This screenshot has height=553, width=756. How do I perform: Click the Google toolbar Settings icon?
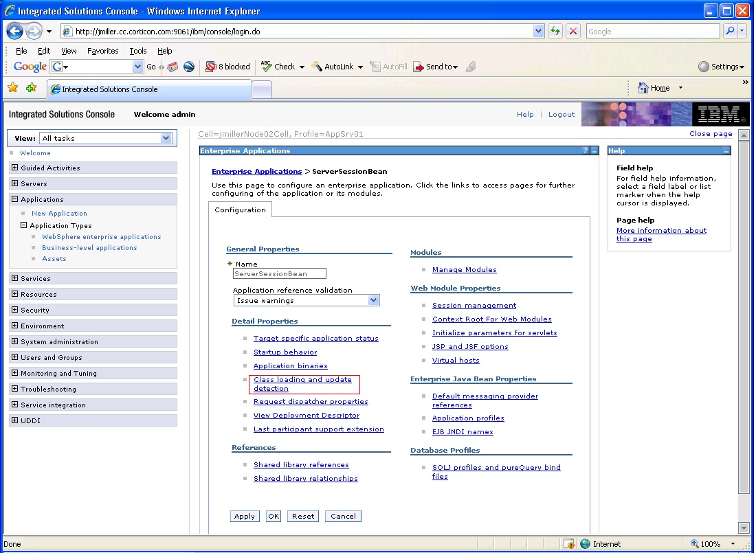704,67
